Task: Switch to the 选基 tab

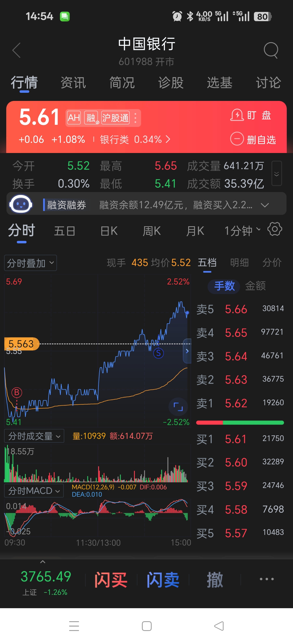Action: click(x=219, y=83)
